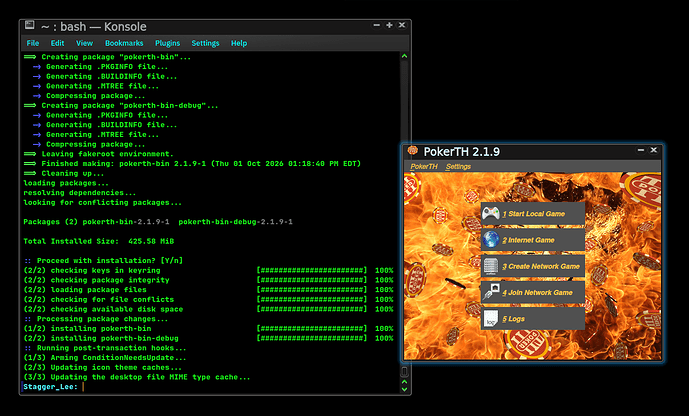The height and width of the screenshot is (416, 689).
Task: Click the "PokerTH 2.1.9" window title
Action: pyautogui.click(x=461, y=152)
